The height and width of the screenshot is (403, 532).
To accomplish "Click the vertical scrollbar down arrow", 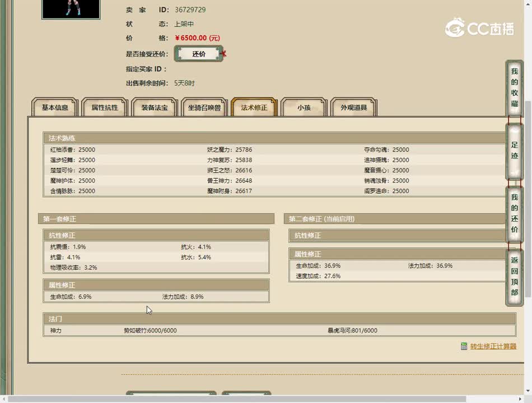I will pyautogui.click(x=528, y=391).
